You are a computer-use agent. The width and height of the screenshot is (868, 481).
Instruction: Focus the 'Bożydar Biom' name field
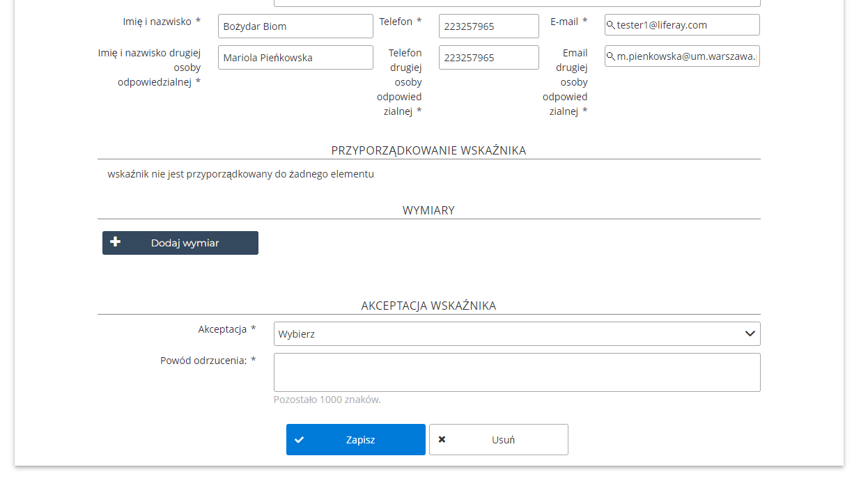point(295,26)
